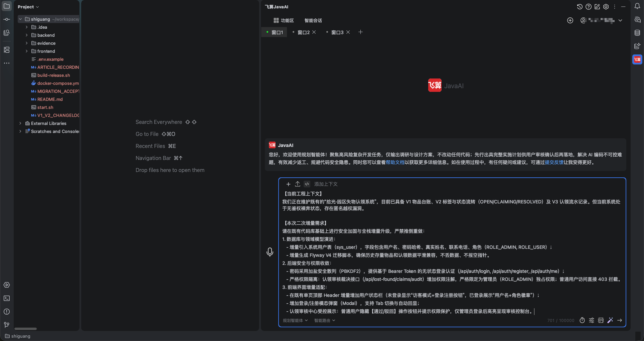Open the Database tool window icon

[637, 33]
